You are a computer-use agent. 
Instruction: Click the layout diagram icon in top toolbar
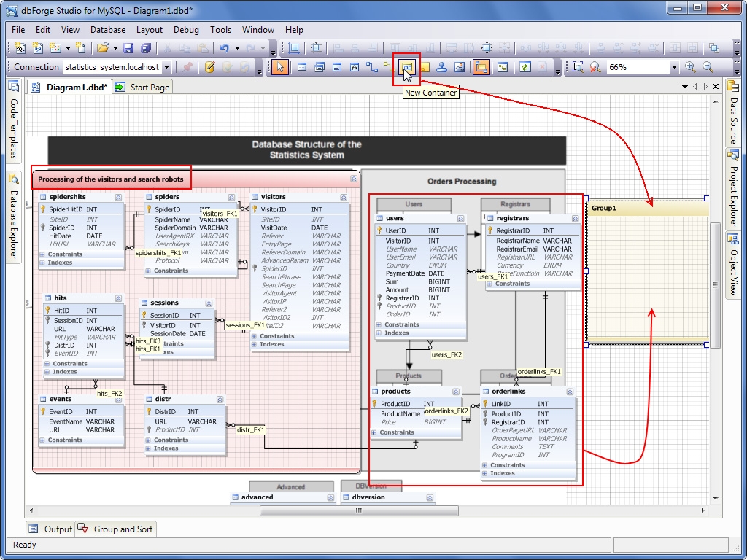294,47
